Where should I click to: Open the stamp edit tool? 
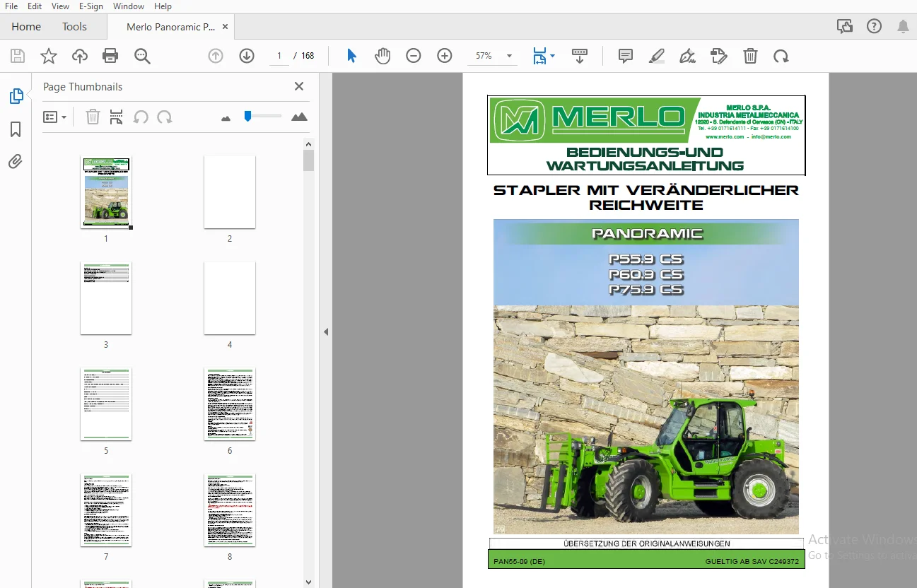(718, 56)
